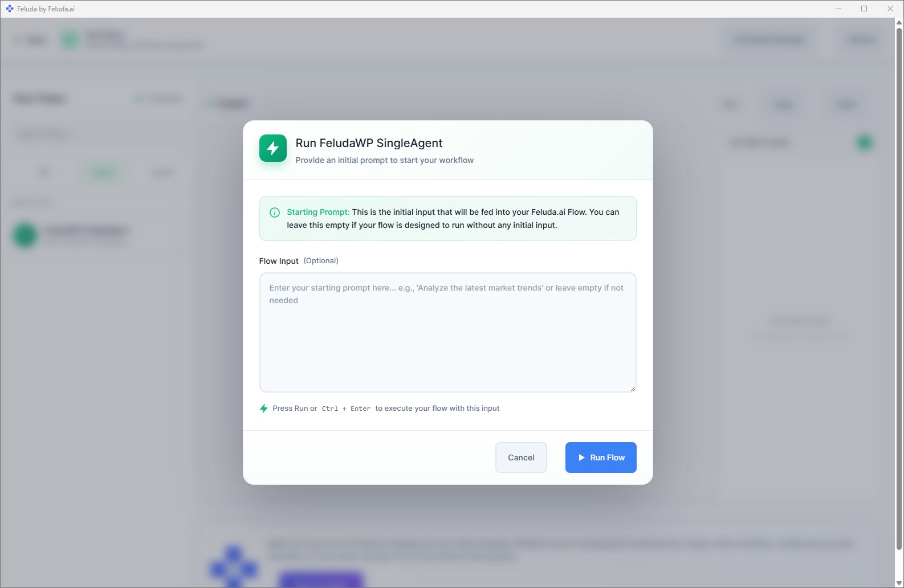Click the Run FeludaWP SingleAgent title

click(369, 143)
